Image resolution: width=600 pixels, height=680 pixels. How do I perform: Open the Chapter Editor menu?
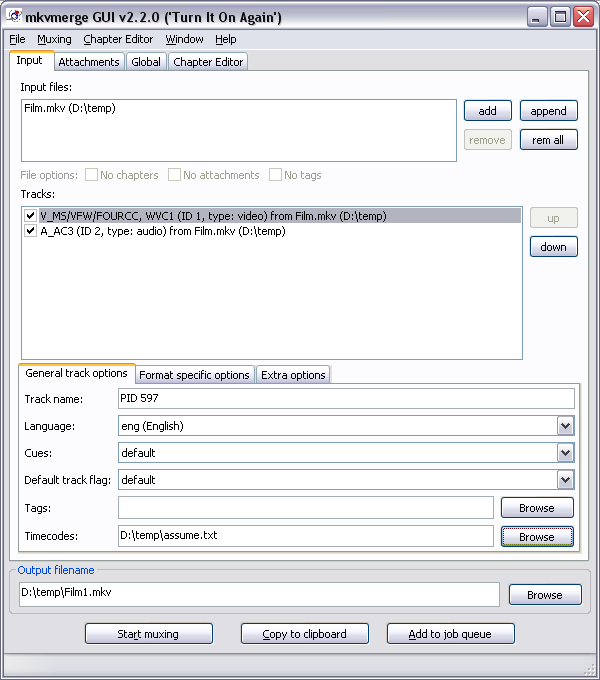(x=118, y=39)
